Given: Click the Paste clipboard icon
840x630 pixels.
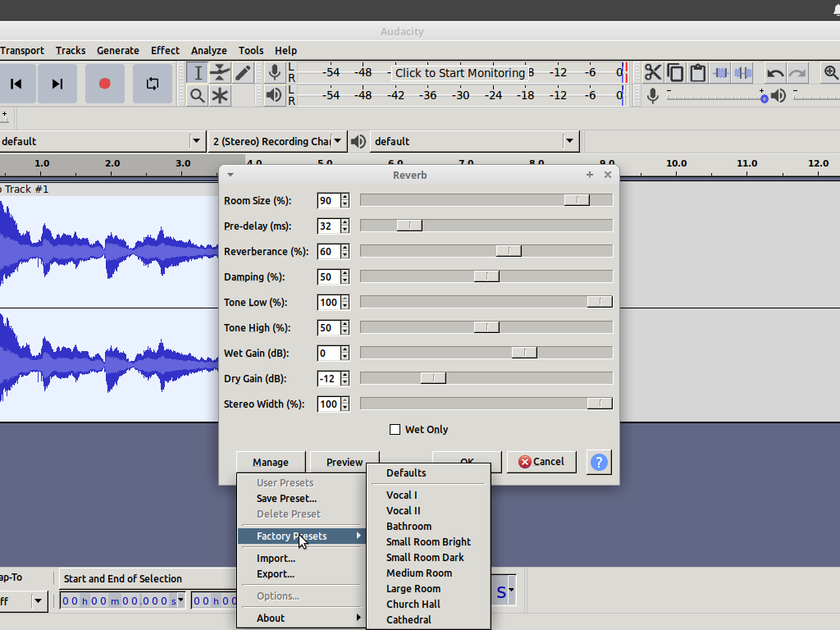Looking at the screenshot, I should pyautogui.click(x=697, y=73).
